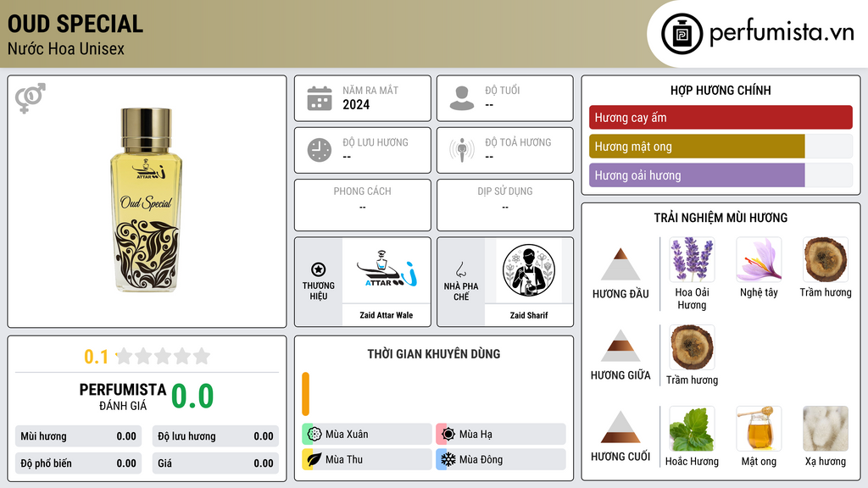This screenshot has height=488, width=868.
Task: Click the orange recommended time bar
Action: [x=305, y=394]
